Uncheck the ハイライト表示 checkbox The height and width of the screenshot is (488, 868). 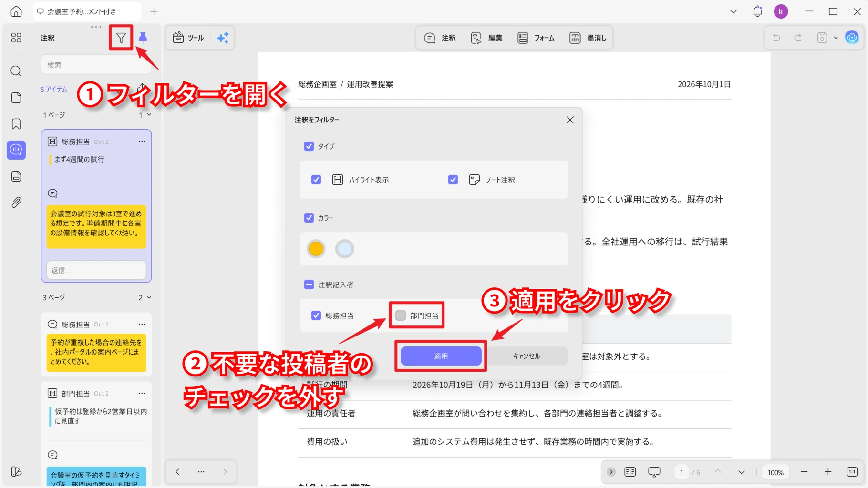click(316, 180)
